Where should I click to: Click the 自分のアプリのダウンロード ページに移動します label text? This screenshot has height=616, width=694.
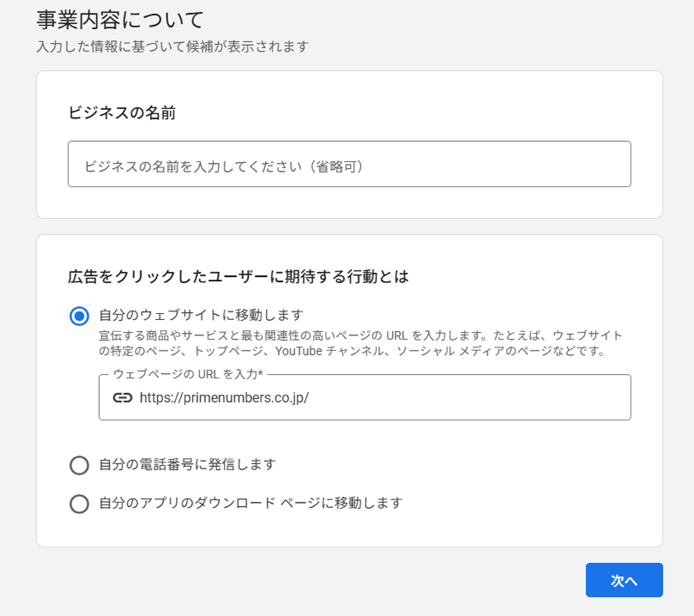coord(251,503)
